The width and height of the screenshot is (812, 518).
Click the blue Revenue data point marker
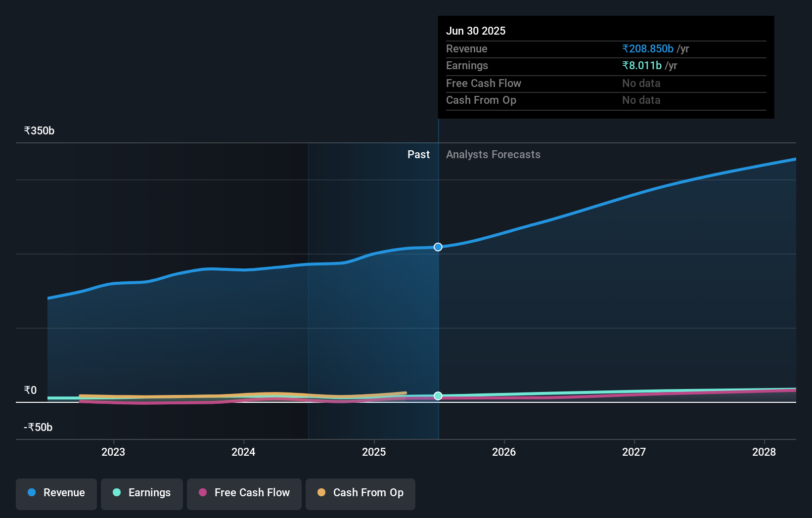click(x=438, y=247)
